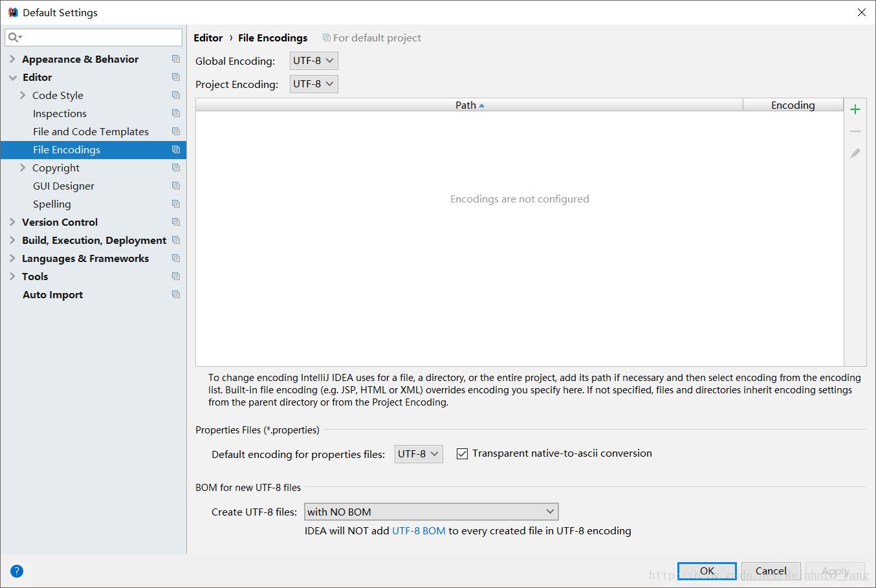
Task: Select GUI Designer settings item
Action: (x=93, y=186)
